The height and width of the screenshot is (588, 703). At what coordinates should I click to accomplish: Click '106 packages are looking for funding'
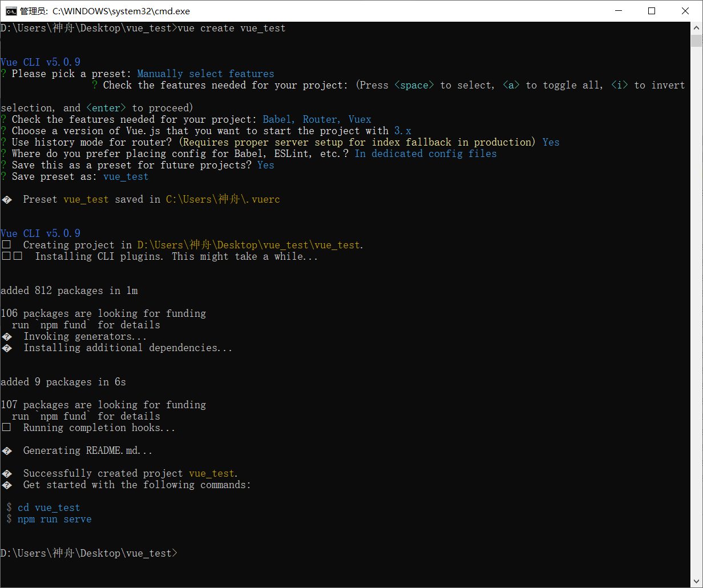point(103,313)
